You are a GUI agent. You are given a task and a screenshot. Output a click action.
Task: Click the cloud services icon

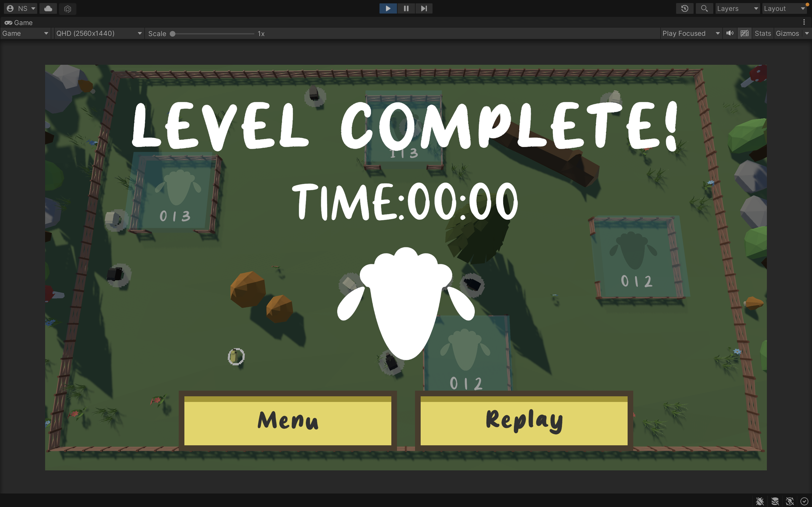point(48,8)
